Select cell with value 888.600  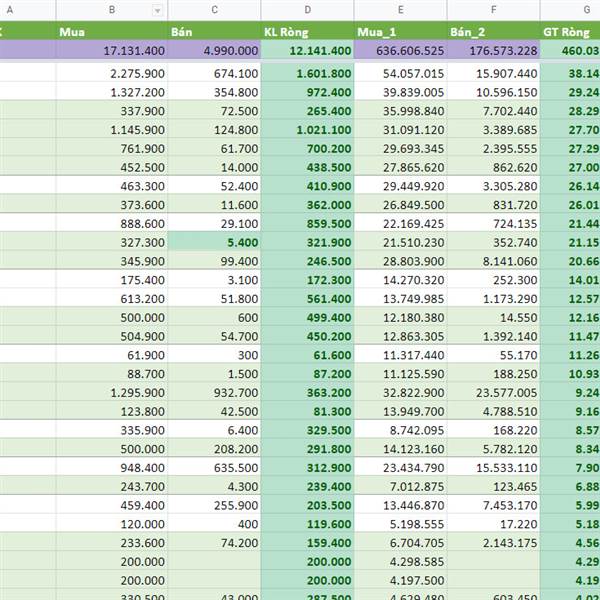112,223
